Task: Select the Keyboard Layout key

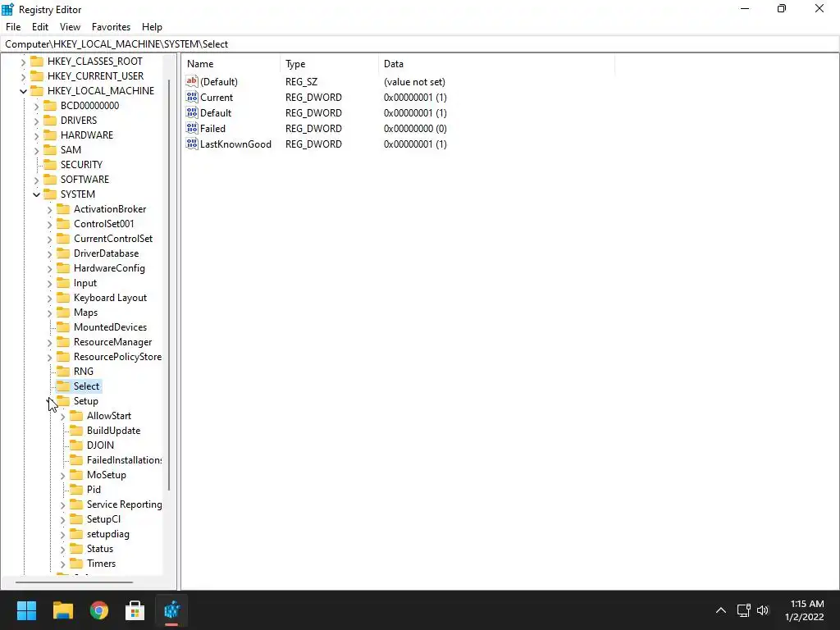Action: tap(110, 297)
